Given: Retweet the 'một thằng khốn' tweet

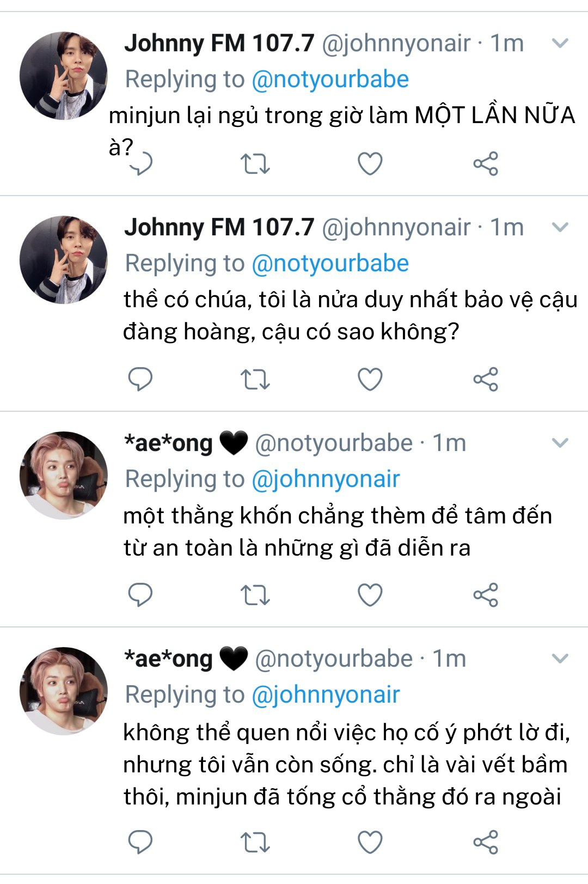Looking at the screenshot, I should click(x=255, y=595).
